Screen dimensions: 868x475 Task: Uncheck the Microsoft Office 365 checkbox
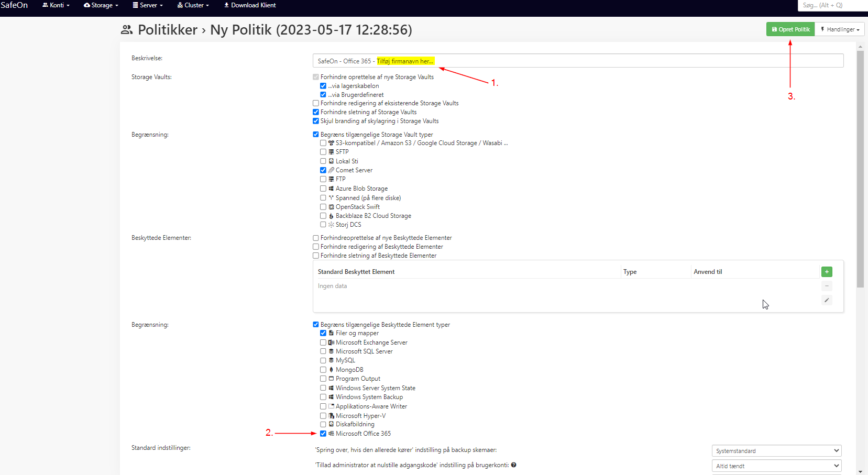[x=323, y=434]
